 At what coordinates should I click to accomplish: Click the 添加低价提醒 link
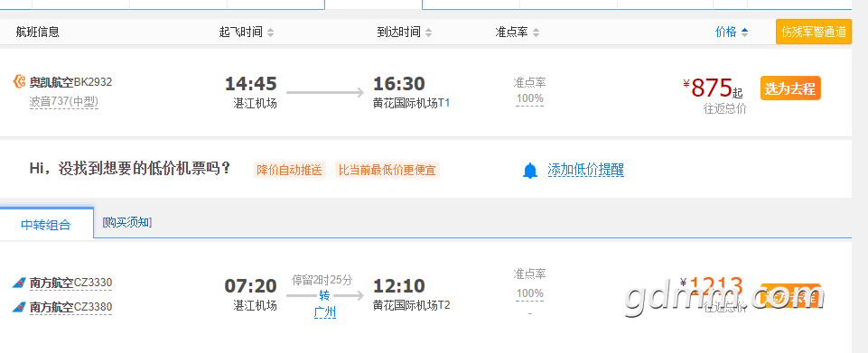point(585,170)
